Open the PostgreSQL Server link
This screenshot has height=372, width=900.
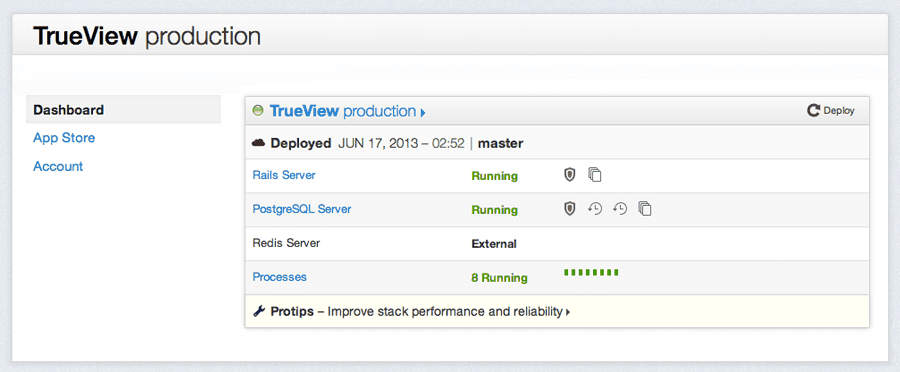pos(302,209)
